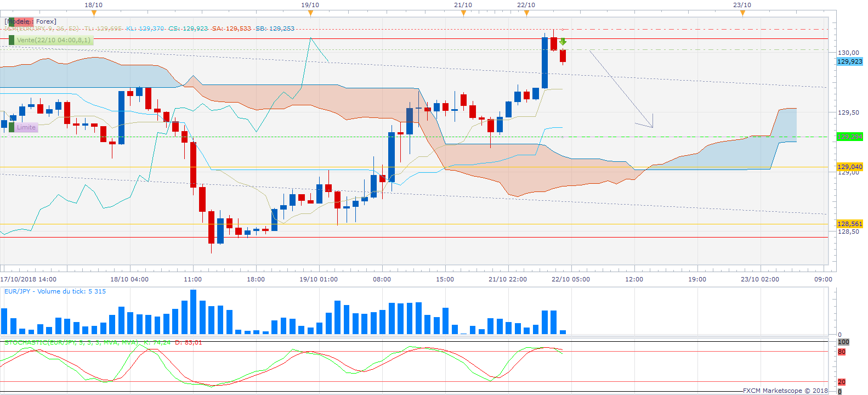
Task: Click the 15:00 time axis label
Action: tap(445, 279)
